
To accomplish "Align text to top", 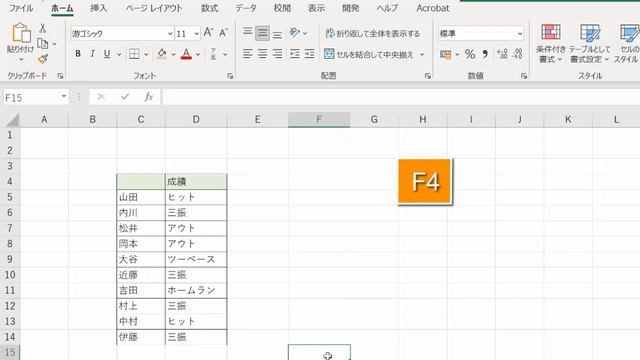I will pyautogui.click(x=247, y=32).
